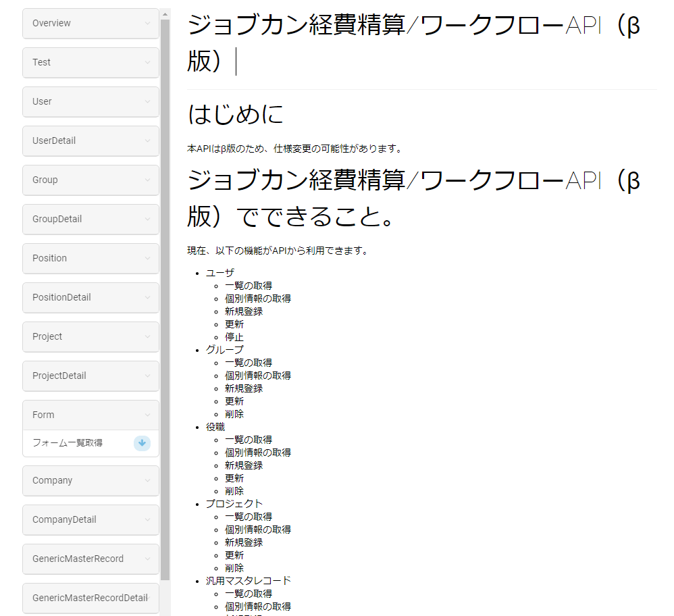
Task: Click the sidebar vertical scrollbar thumb
Action: (165, 300)
